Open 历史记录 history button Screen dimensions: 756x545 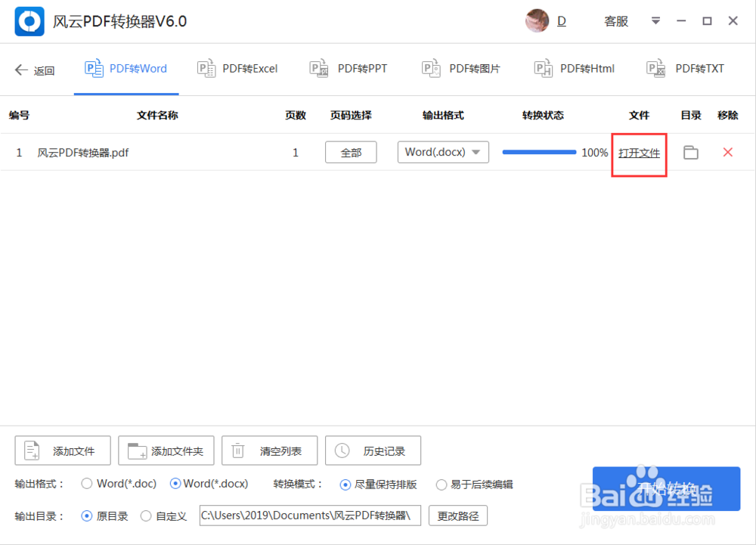[x=373, y=451]
